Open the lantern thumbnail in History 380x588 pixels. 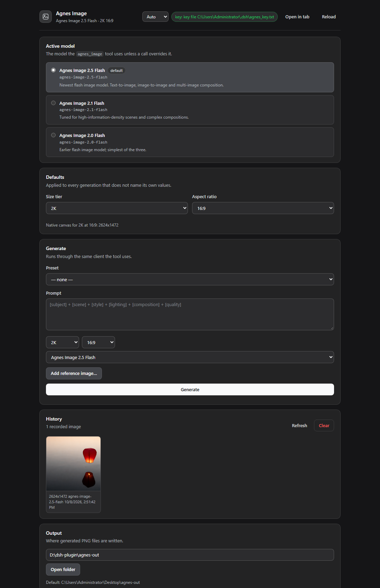74,463
